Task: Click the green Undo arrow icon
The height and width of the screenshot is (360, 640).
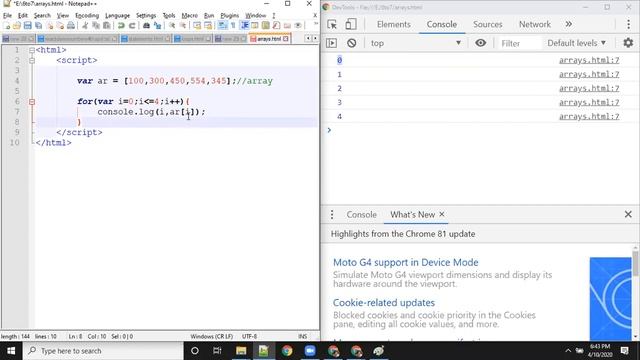Action: tap(121, 26)
